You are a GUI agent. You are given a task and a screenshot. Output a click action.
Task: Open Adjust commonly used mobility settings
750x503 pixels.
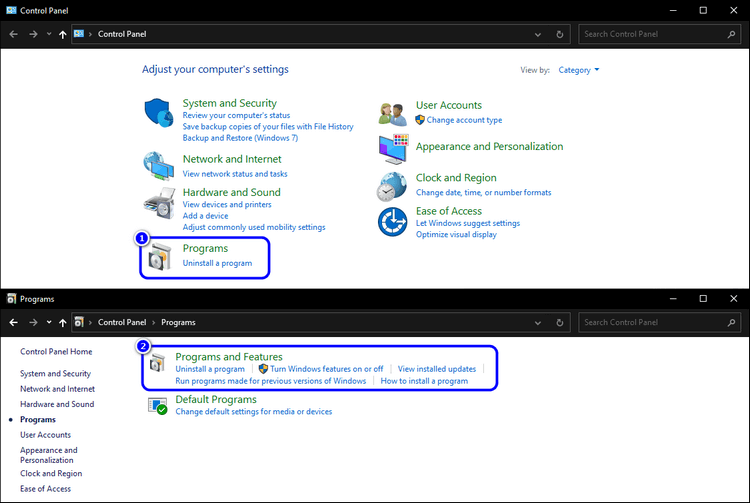(254, 227)
